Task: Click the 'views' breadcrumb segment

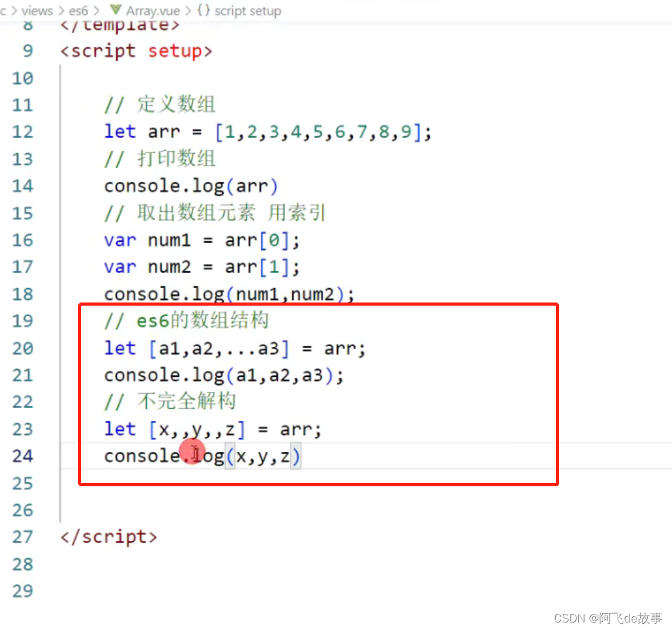Action: tap(37, 11)
